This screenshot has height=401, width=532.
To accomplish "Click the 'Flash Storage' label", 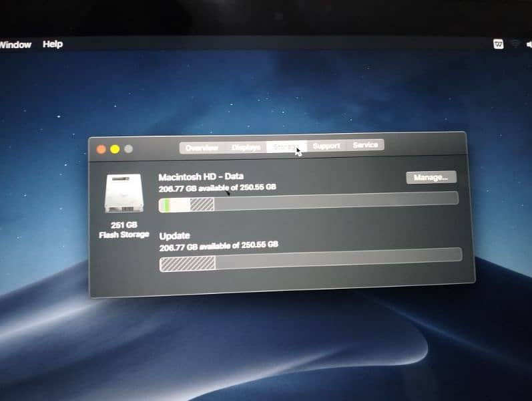I will point(124,235).
